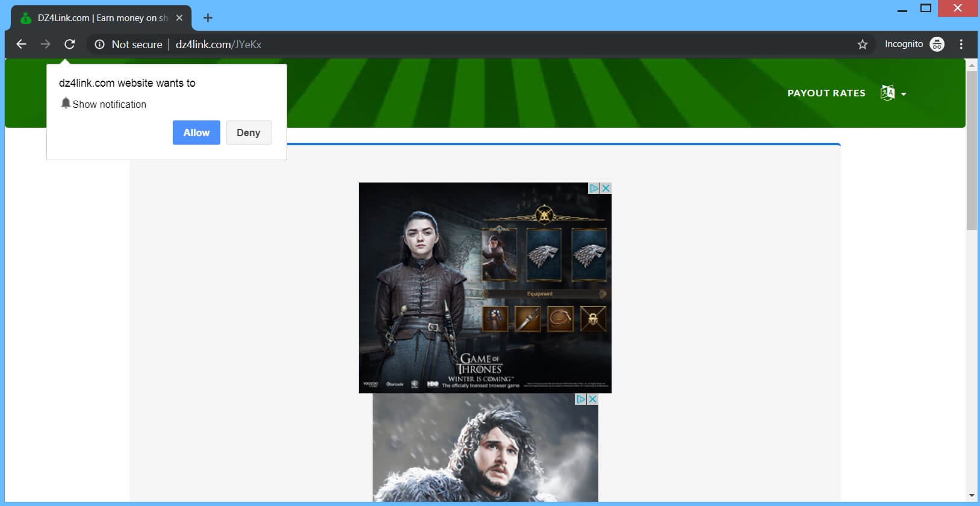Close the second snow-scene ad
980x506 pixels.
(593, 399)
